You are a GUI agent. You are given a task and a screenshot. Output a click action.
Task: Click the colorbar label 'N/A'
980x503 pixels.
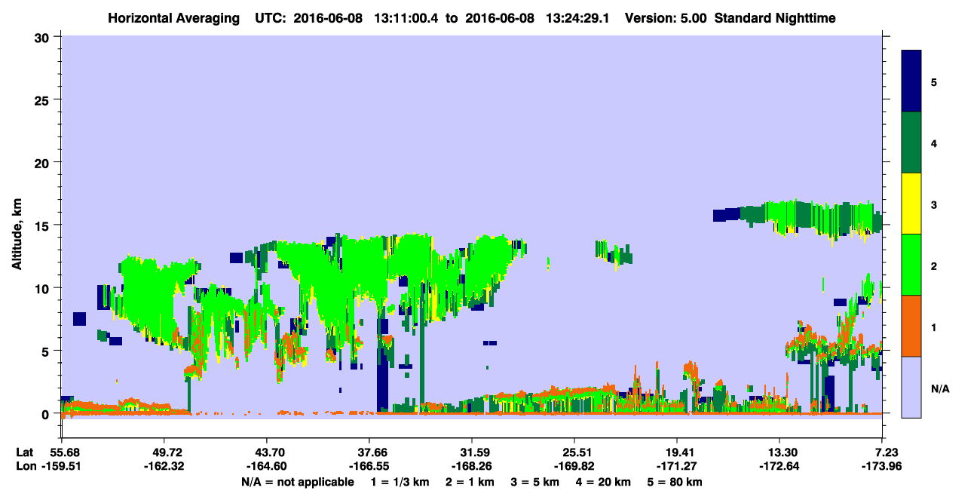click(x=940, y=388)
